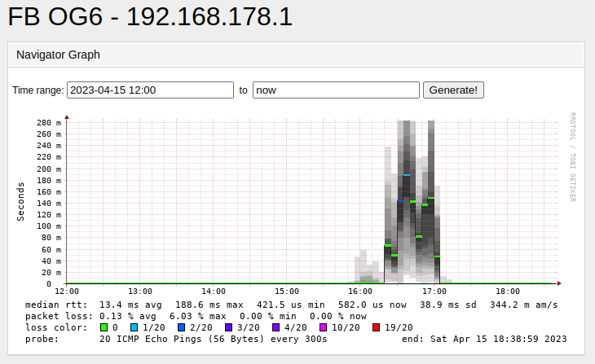
Task: Select the light blue 1/20 loss swatch
Action: coord(134,327)
